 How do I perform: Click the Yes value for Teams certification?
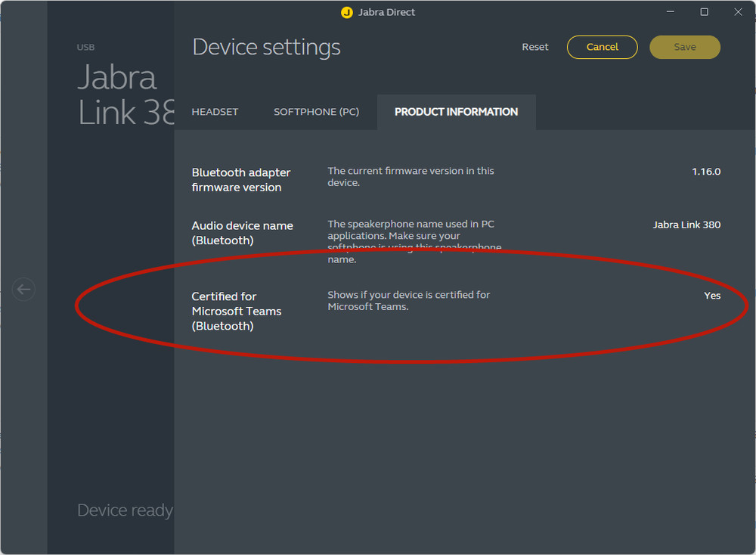(x=711, y=295)
